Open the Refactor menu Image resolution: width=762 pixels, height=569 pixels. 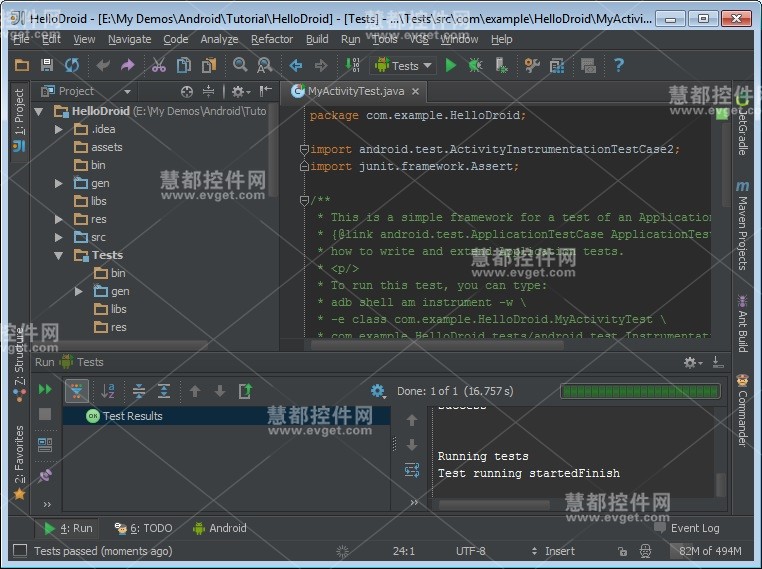click(x=272, y=39)
